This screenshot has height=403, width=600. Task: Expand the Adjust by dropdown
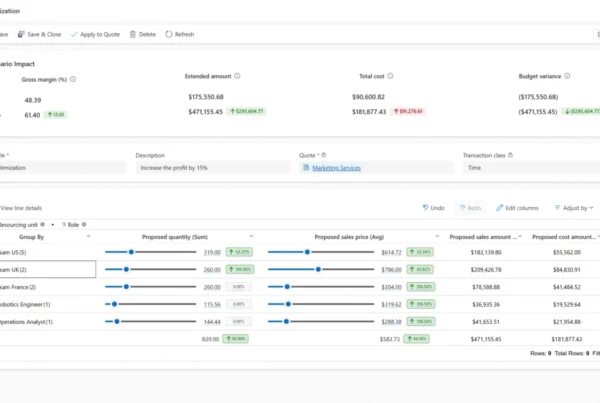coord(574,207)
